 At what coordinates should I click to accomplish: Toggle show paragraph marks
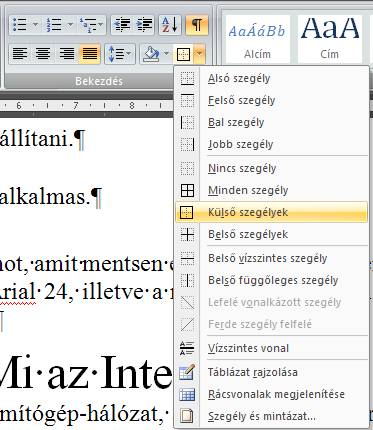197,25
